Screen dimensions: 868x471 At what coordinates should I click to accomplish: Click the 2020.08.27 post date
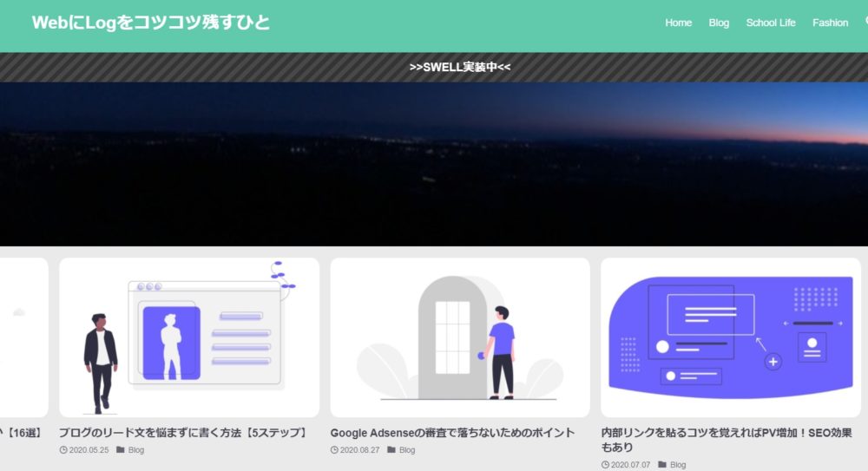click(360, 450)
